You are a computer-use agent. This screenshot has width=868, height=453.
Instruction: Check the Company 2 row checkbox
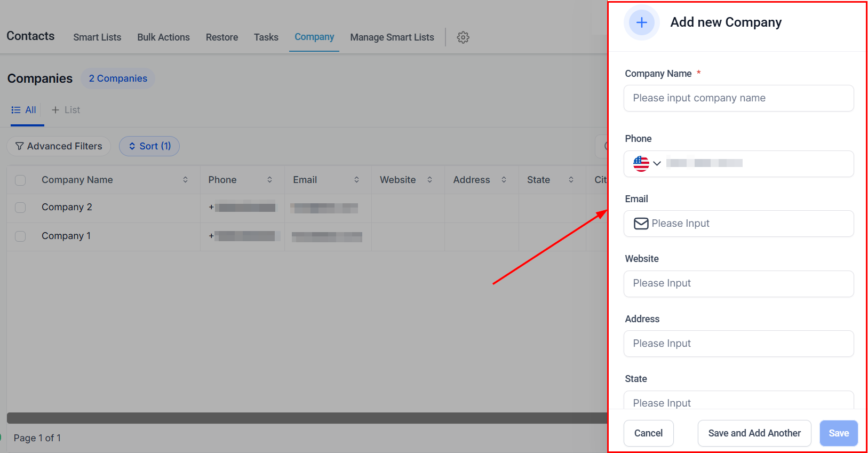tap(20, 208)
